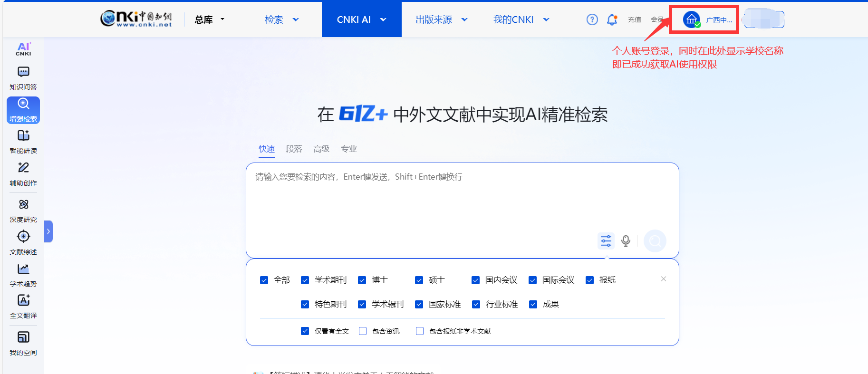Screen dimensions: 868x374
Task: Expand the sidebar with arrow handle
Action: pyautogui.click(x=48, y=231)
